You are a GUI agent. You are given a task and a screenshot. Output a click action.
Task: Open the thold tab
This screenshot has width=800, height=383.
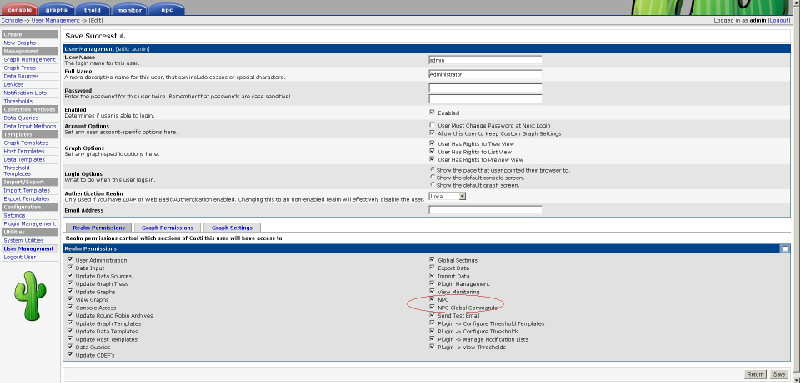click(93, 10)
